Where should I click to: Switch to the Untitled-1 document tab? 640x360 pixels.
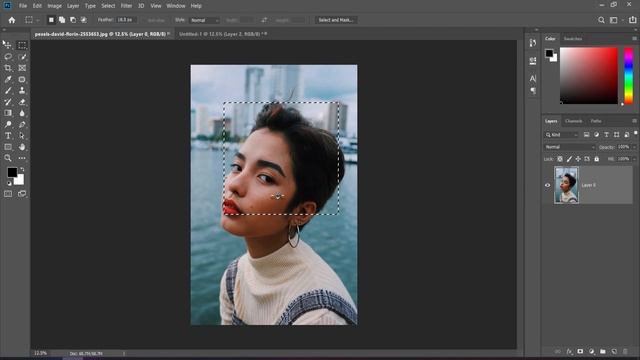click(x=222, y=34)
